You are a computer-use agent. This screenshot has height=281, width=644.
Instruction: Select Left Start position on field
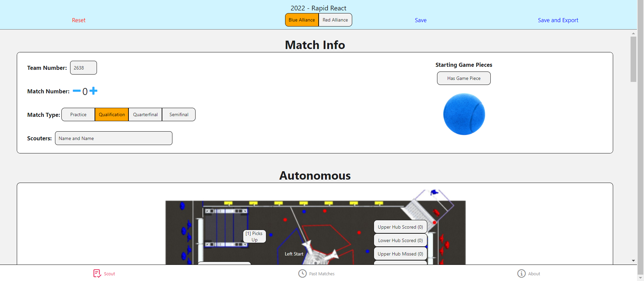pyautogui.click(x=294, y=254)
